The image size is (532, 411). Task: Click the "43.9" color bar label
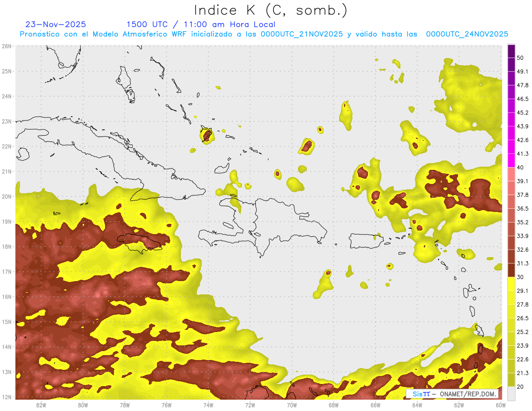(523, 126)
